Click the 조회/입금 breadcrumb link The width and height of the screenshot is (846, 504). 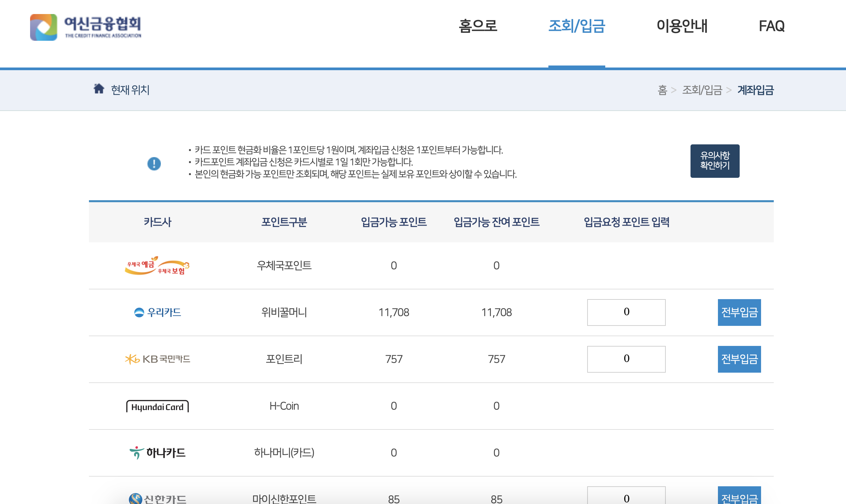(x=702, y=90)
